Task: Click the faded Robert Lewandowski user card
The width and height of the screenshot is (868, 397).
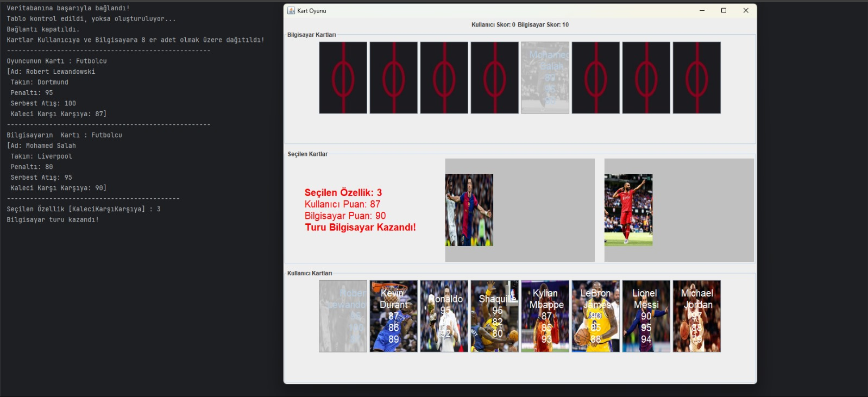Action: pos(343,316)
